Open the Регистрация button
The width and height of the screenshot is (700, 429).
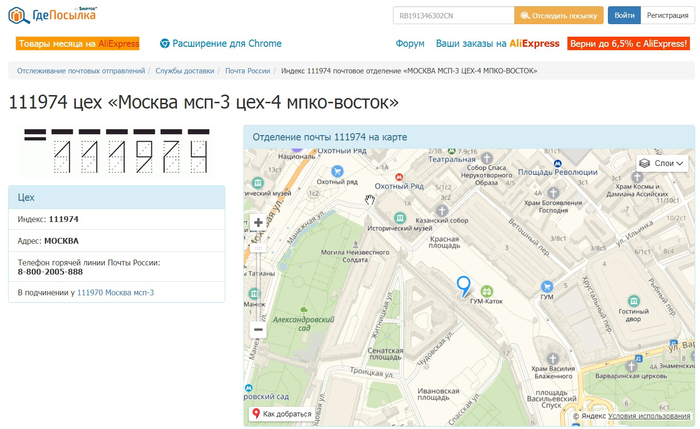pyautogui.click(x=667, y=15)
